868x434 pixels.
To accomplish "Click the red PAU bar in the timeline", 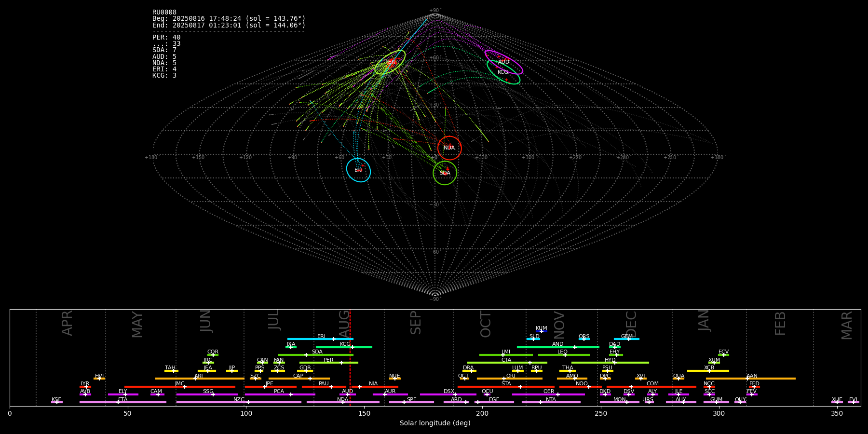I will click(x=324, y=387).
